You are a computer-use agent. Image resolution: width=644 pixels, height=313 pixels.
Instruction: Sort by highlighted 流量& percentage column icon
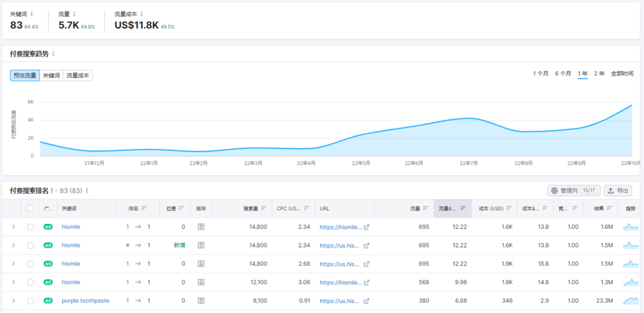tap(463, 208)
